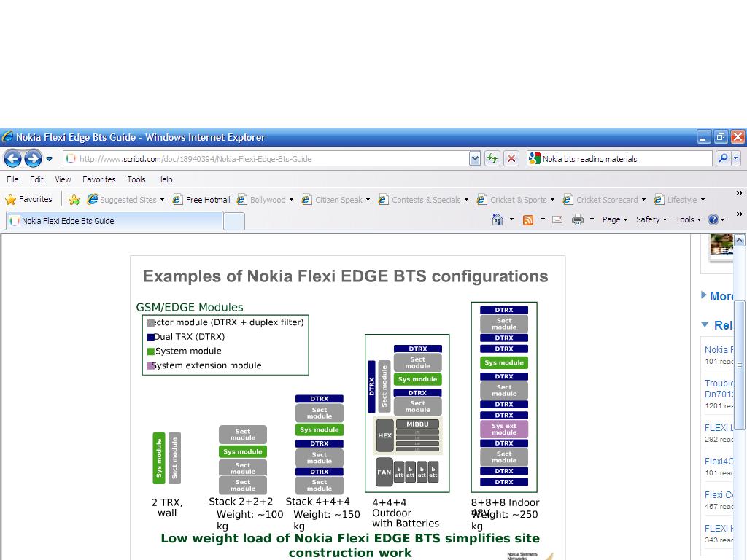Refresh the page with the green arrows icon
Viewport: 747px width, 560px height.
tap(492, 158)
